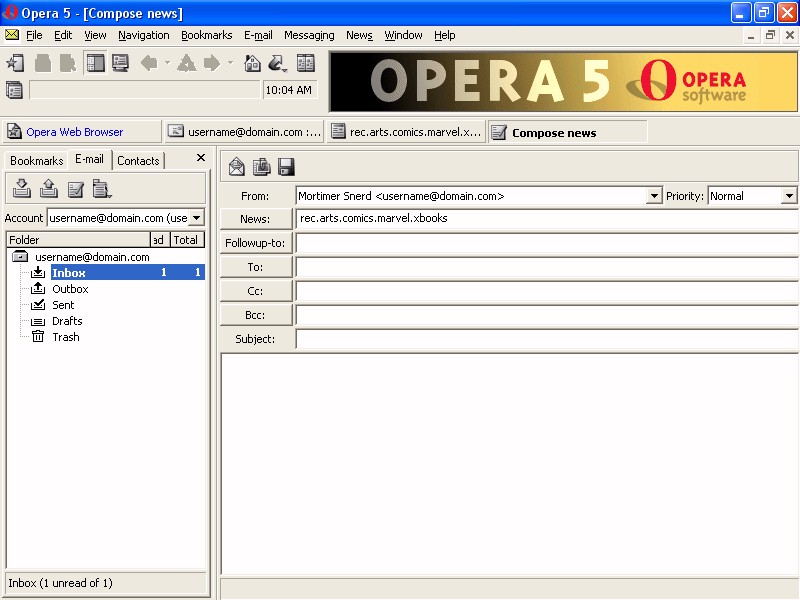Switch to the Bookmarks panel tab
800x600 pixels.
tap(37, 161)
